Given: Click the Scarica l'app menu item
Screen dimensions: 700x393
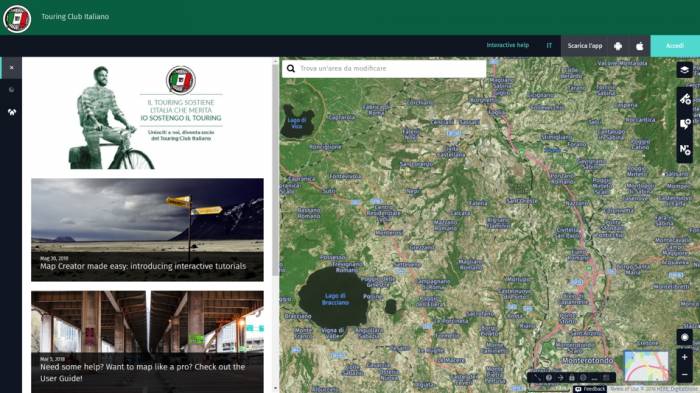Looking at the screenshot, I should click(x=584, y=46).
